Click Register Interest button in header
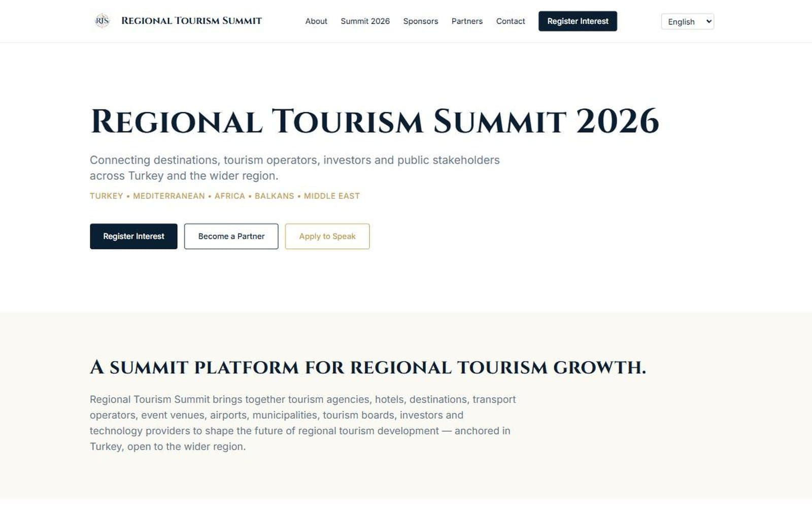Image resolution: width=812 pixels, height=508 pixels. [578, 21]
